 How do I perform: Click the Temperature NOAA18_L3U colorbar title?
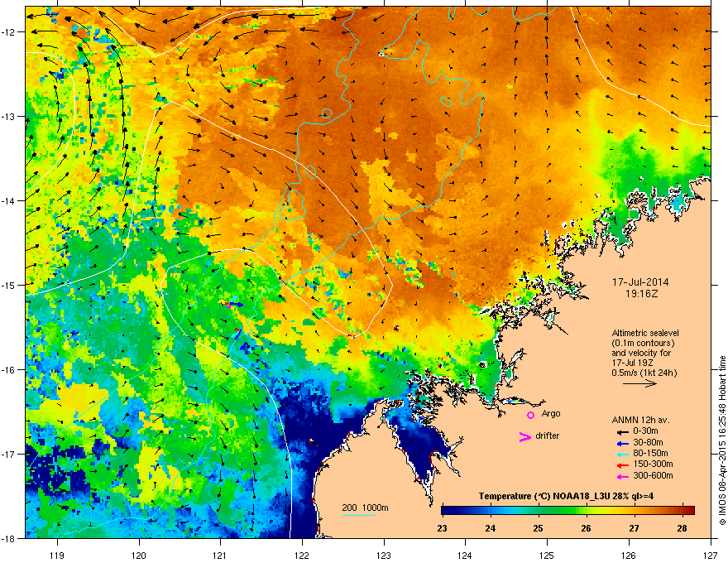[566, 496]
